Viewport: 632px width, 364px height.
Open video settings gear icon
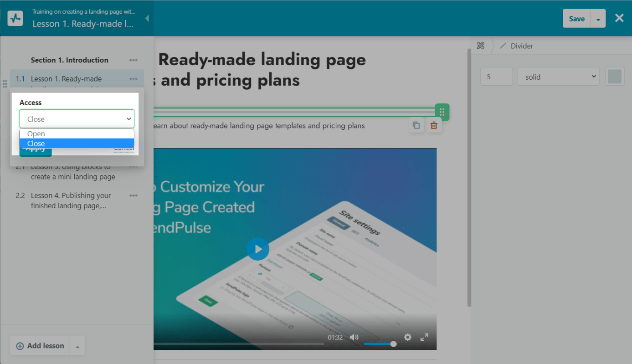[407, 337]
